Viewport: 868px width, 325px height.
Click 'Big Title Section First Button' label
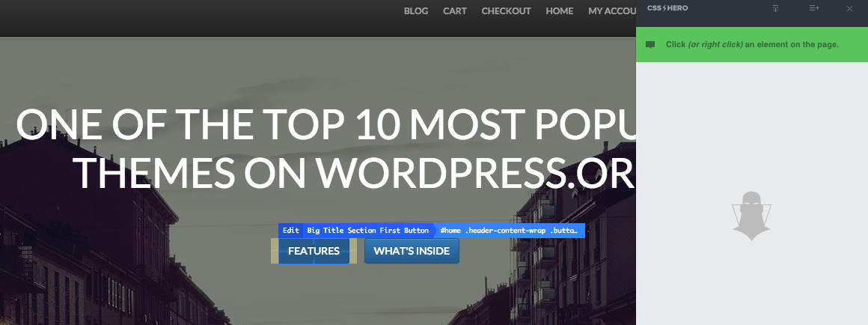tap(367, 231)
